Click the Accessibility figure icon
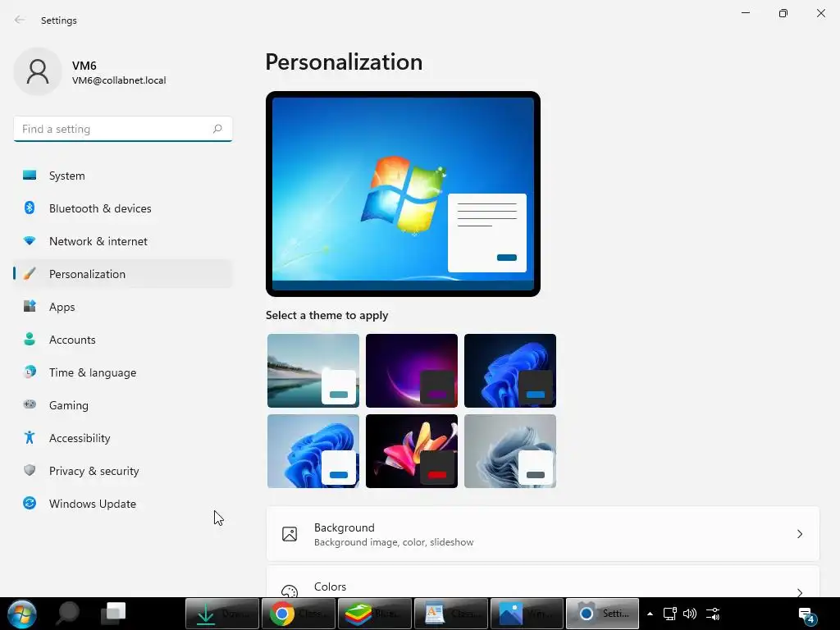The image size is (840, 630). click(x=30, y=438)
